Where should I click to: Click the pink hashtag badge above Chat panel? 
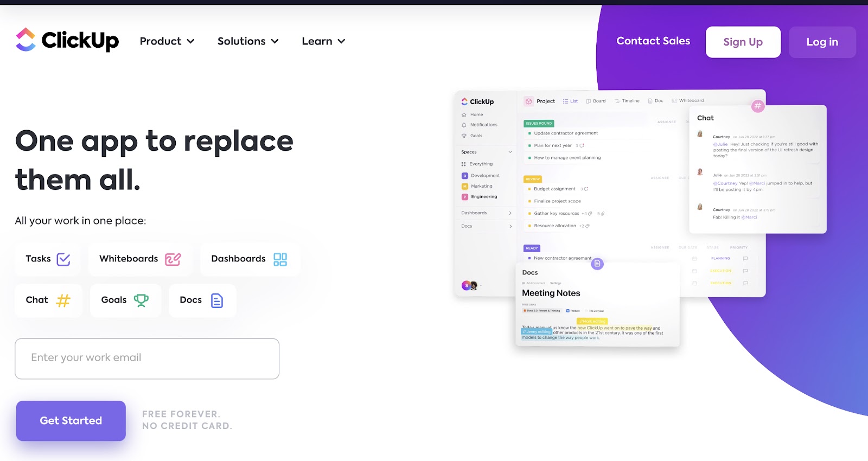point(758,106)
